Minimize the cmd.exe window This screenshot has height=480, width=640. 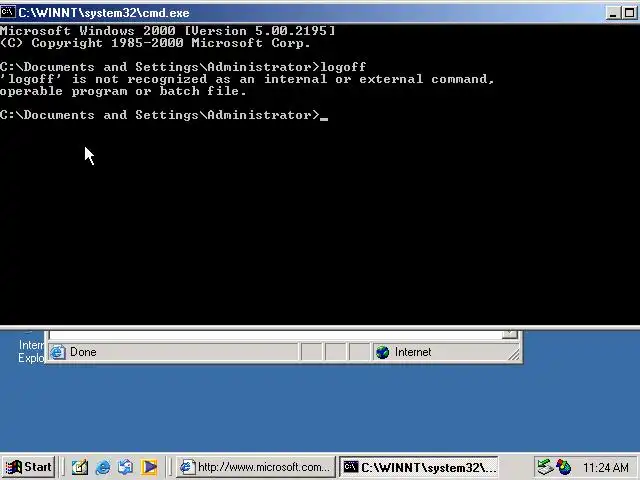[613, 13]
